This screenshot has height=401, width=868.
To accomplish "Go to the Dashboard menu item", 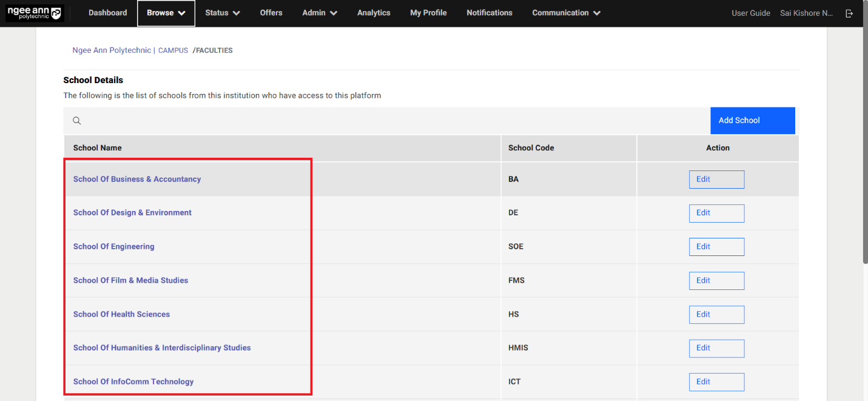I will 108,13.
